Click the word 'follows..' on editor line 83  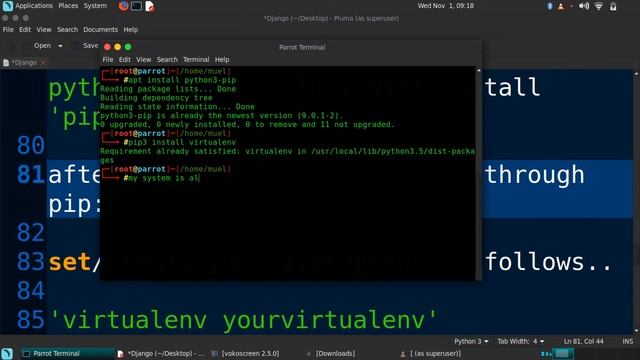(x=548, y=262)
